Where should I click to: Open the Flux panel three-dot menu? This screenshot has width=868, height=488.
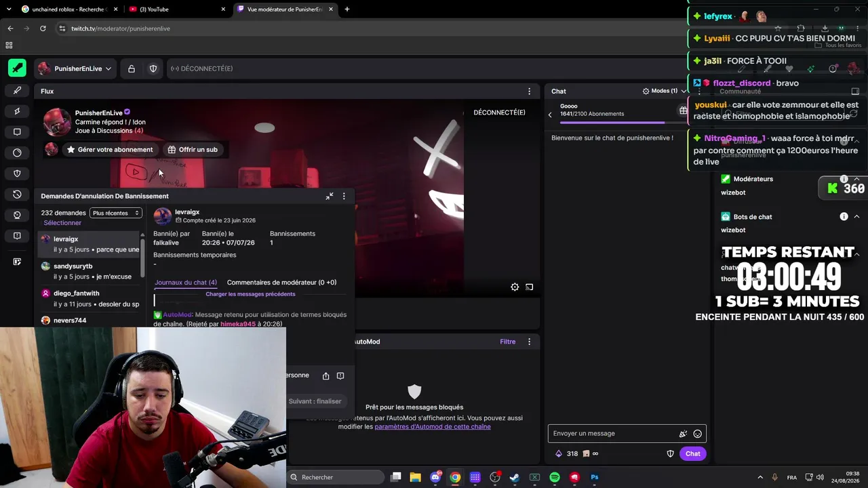coord(529,91)
